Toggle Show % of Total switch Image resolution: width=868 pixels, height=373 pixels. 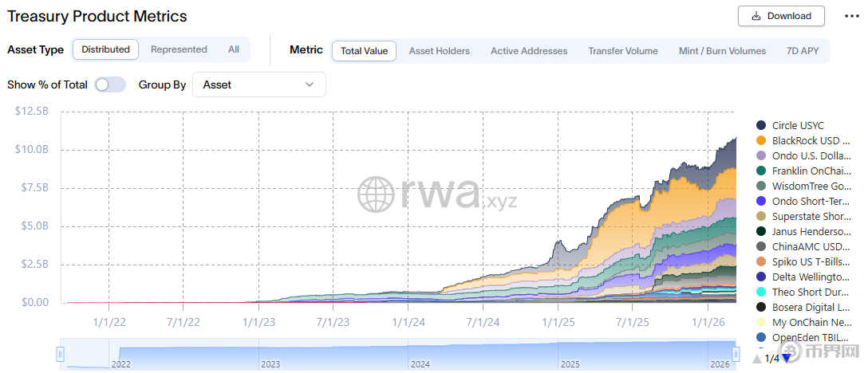pyautogui.click(x=110, y=84)
